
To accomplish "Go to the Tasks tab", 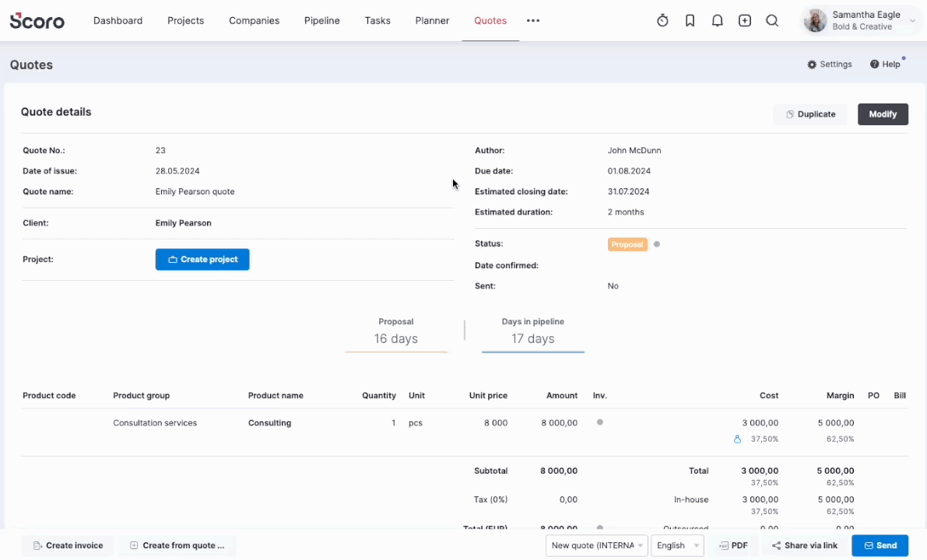I will pos(377,21).
